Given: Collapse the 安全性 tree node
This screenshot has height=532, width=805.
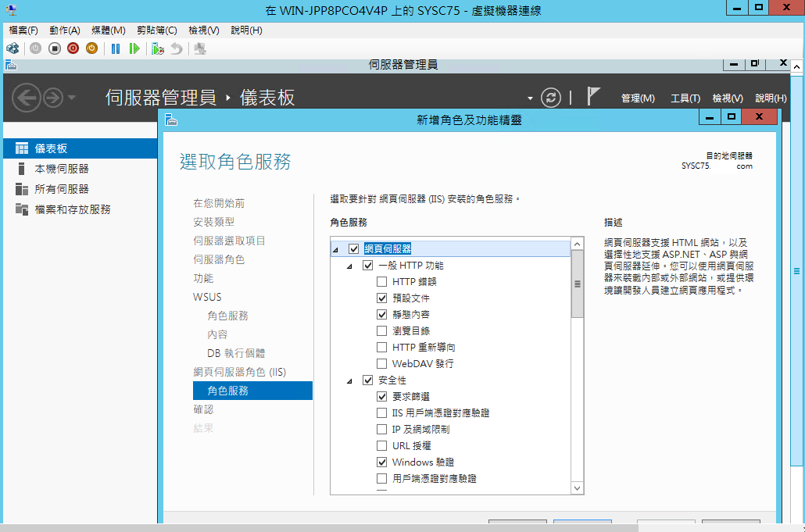Looking at the screenshot, I should click(349, 381).
